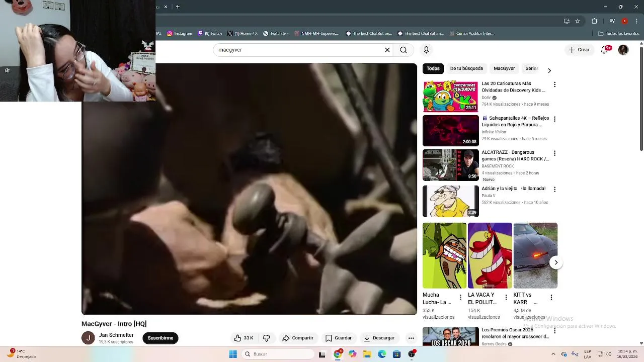644x362 pixels.
Task: Open Copilot from the taskbar
Action: [x=353, y=354]
